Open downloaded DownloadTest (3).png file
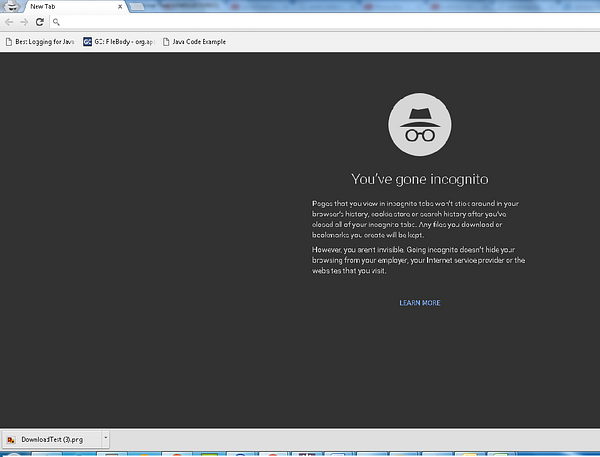 tap(52, 439)
